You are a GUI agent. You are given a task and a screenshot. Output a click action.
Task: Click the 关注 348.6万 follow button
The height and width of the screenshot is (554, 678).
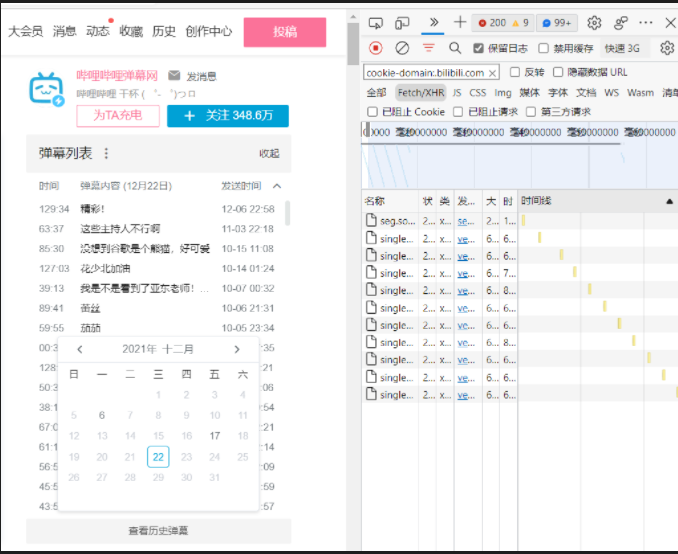tap(228, 115)
